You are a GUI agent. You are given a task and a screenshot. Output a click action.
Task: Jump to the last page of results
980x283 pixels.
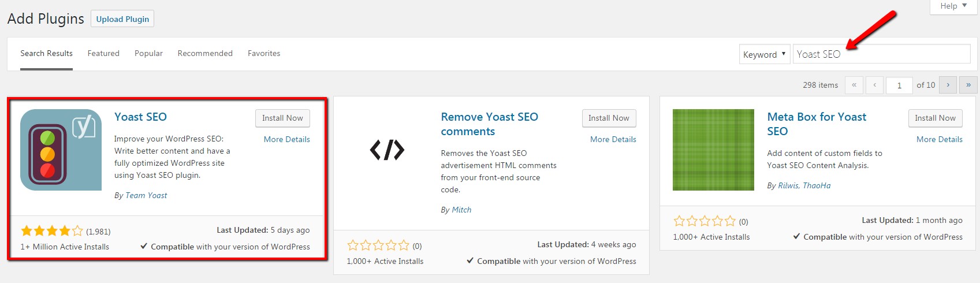pos(968,85)
